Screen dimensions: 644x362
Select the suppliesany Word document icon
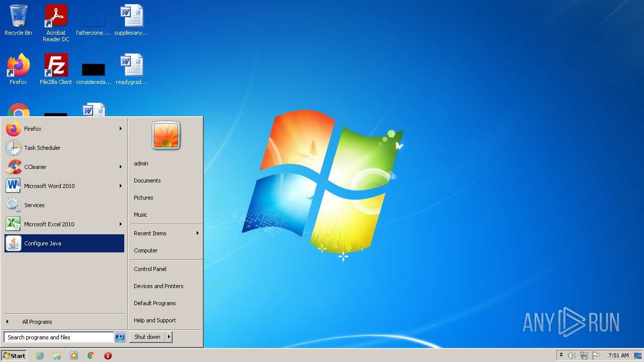click(x=131, y=20)
